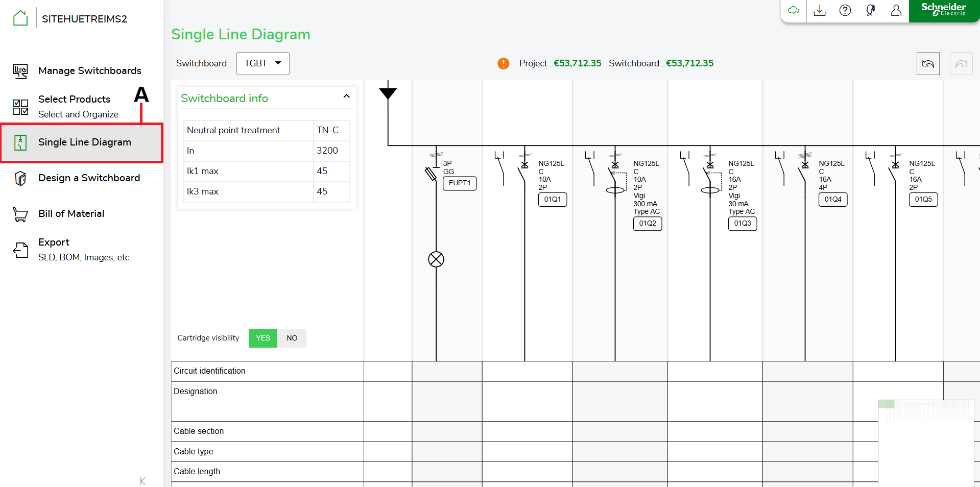The height and width of the screenshot is (487, 980).
Task: Click the Designation row label
Action: pyautogui.click(x=196, y=392)
